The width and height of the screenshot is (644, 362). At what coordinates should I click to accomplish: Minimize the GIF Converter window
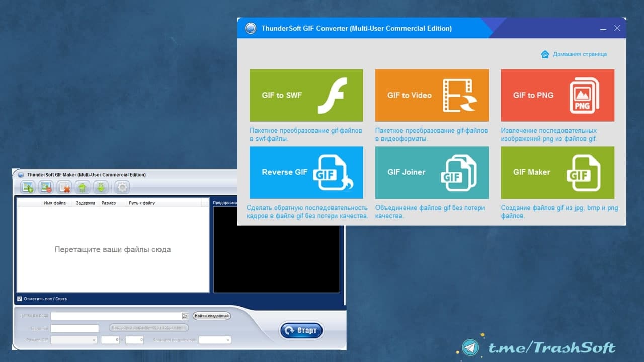(x=603, y=29)
